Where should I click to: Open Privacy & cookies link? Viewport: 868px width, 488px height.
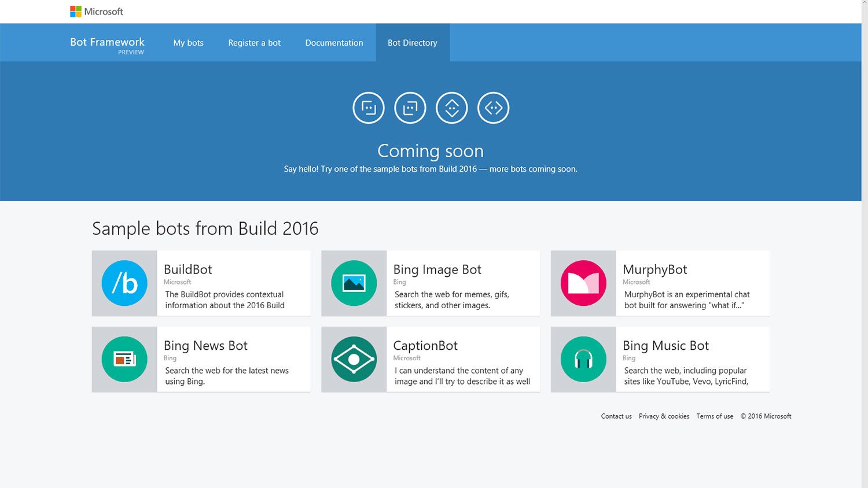point(664,416)
